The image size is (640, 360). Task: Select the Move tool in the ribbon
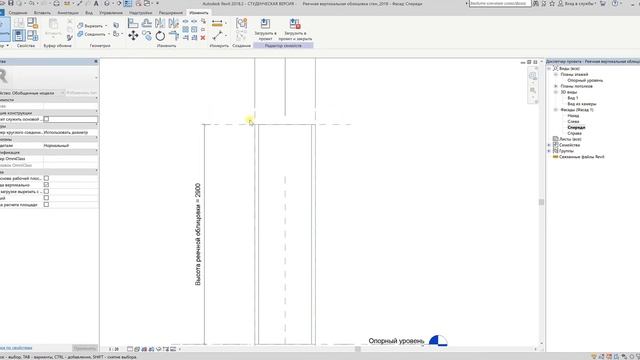pyautogui.click(x=133, y=36)
